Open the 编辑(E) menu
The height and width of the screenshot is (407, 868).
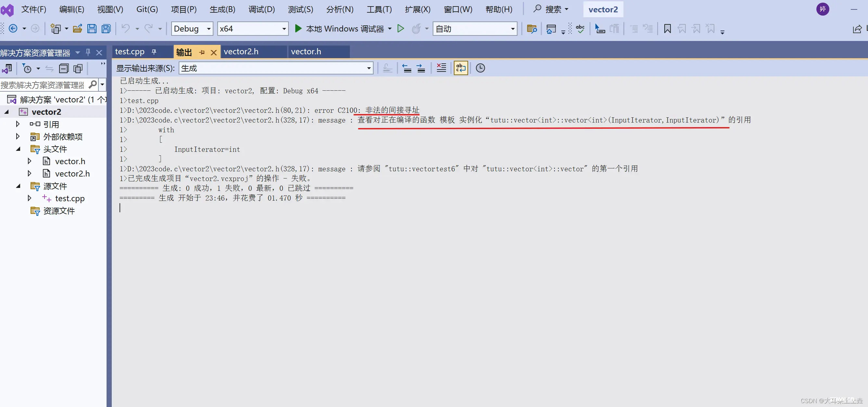(72, 9)
